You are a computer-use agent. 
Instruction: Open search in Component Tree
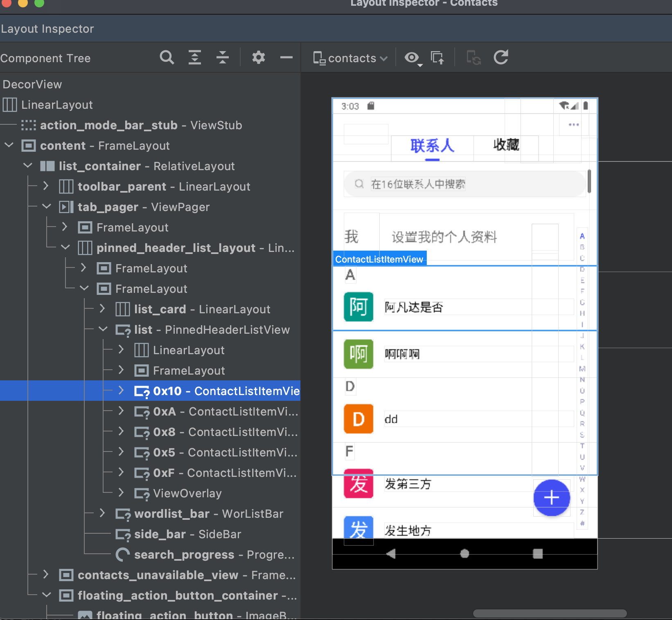pyautogui.click(x=167, y=58)
